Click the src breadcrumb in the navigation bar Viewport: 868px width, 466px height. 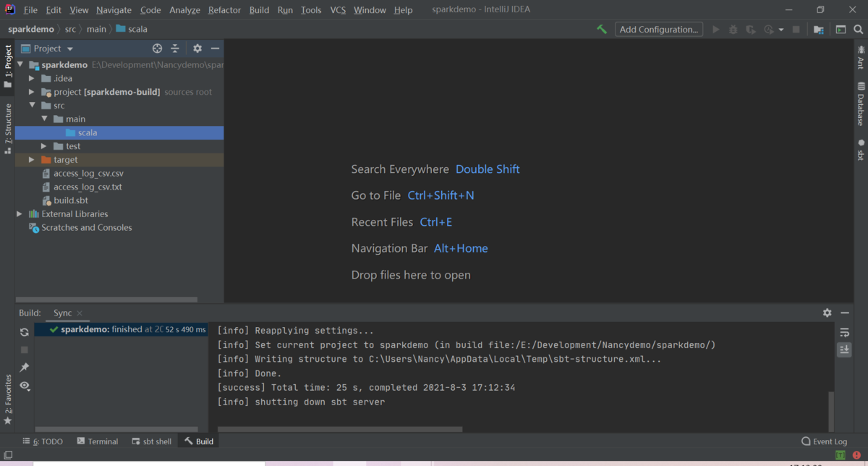click(70, 29)
